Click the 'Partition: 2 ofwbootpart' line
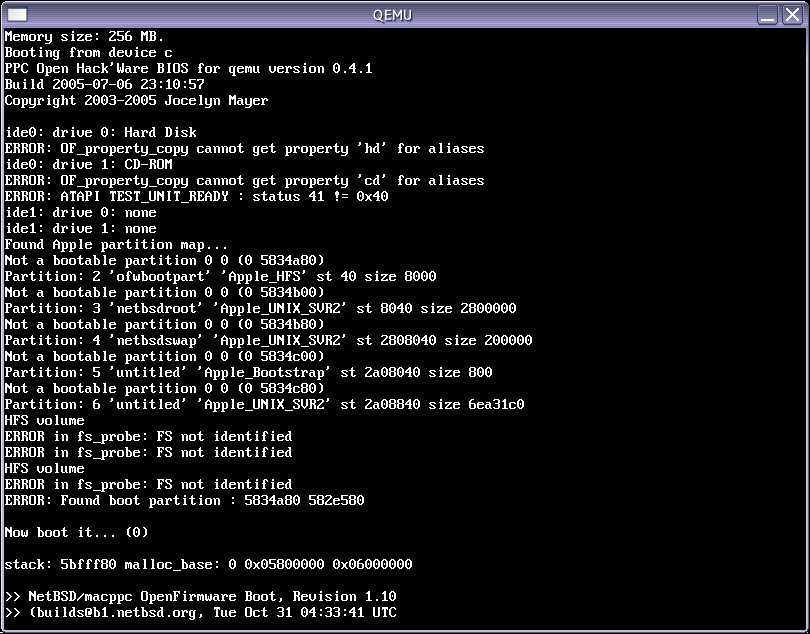 click(221, 276)
